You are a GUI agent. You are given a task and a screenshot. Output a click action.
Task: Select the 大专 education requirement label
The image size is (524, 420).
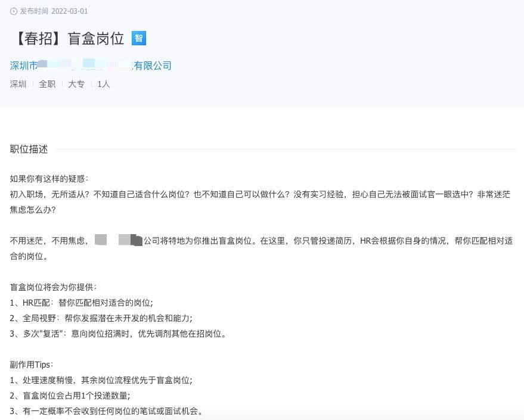76,84
